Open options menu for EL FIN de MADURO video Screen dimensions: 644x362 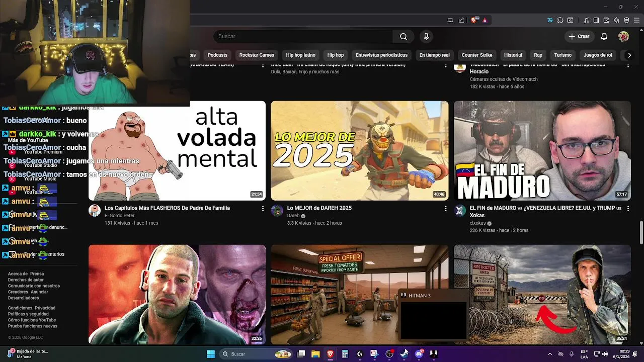(628, 208)
